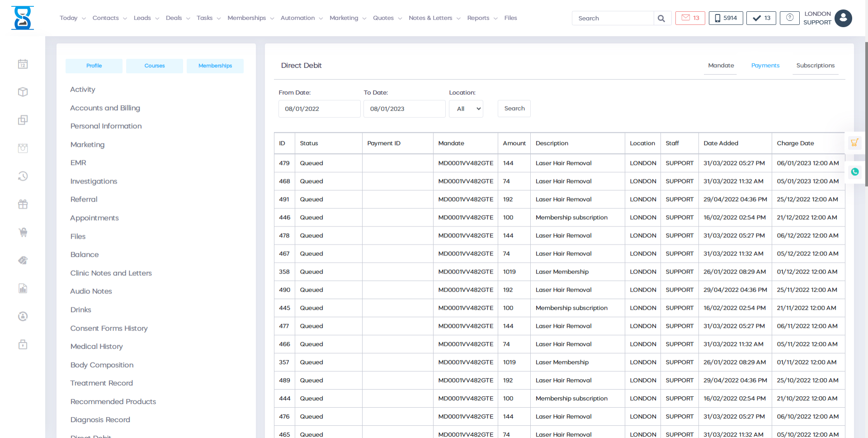Viewport: 868px width, 438px height.
Task: Click the history clock sidebar icon
Action: tap(23, 176)
